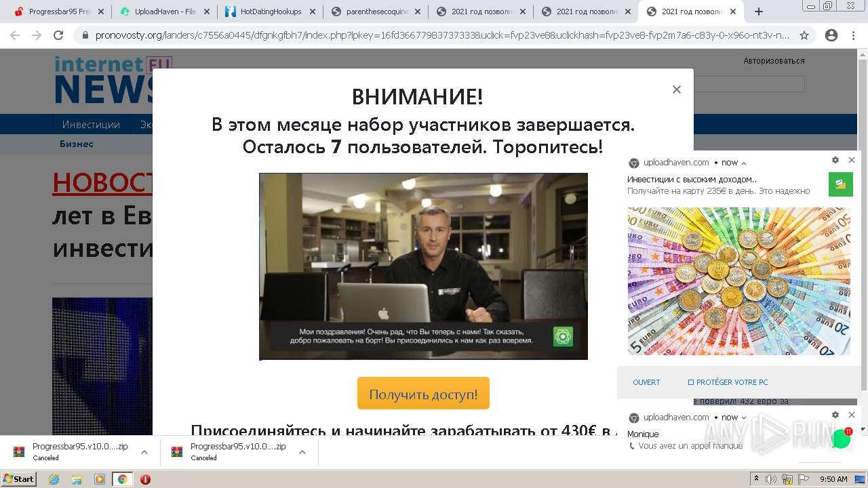
Task: Click the Авторизоваться link
Action: [774, 60]
